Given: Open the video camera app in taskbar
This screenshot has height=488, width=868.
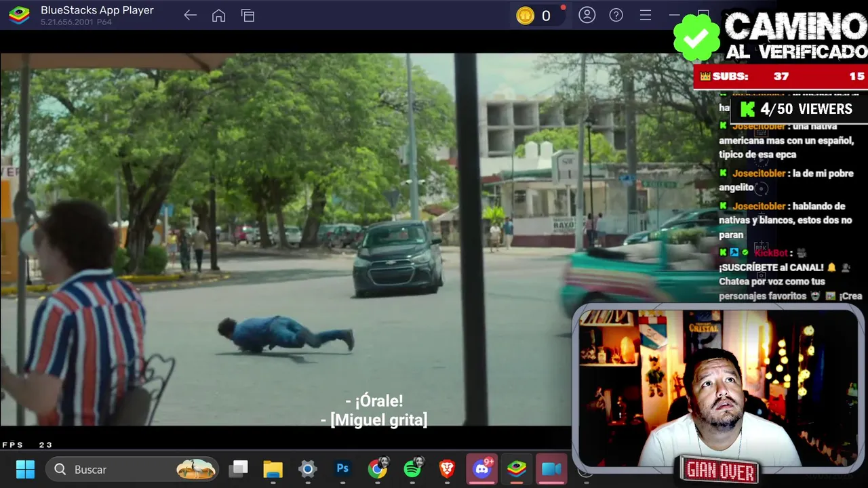Looking at the screenshot, I should coord(551,468).
